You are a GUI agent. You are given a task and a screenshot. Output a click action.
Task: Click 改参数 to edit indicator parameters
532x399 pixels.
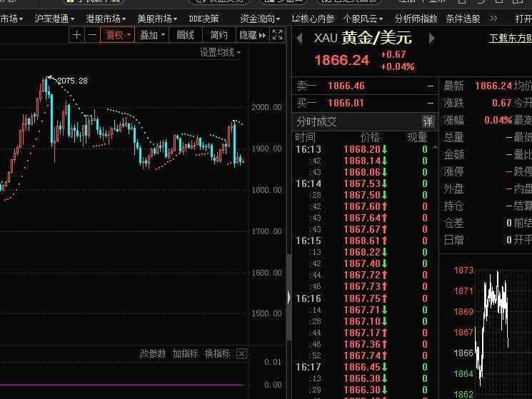click(x=153, y=353)
